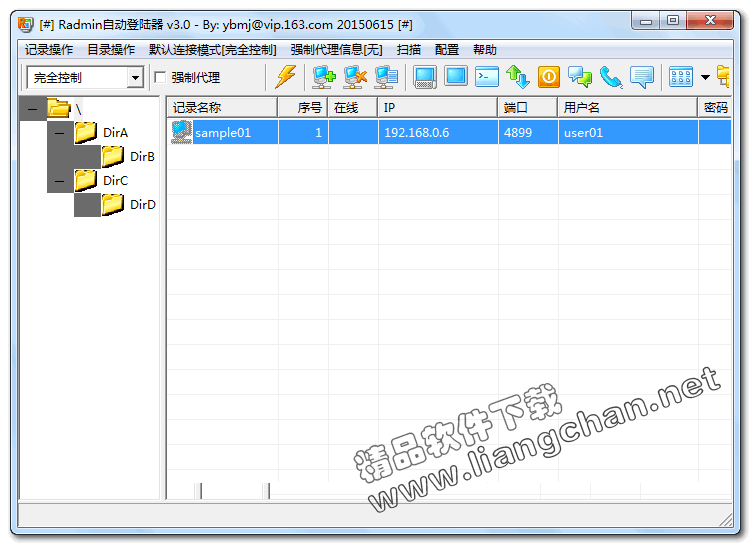Collapse the root \ folder node
The image size is (752, 546).
32,109
